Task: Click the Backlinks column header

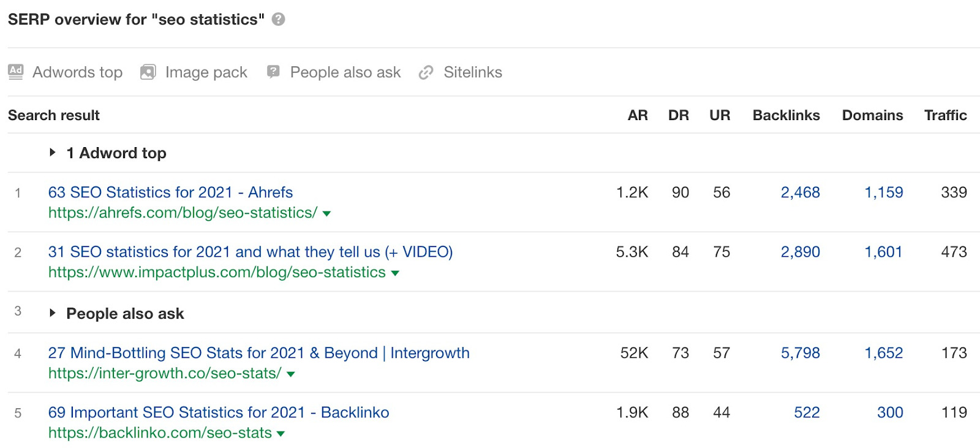Action: [x=786, y=115]
